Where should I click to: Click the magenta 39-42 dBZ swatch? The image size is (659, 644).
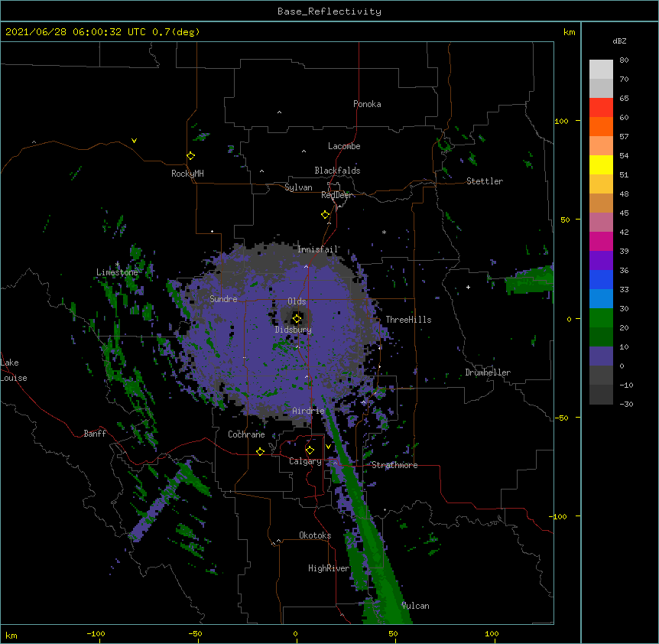point(601,241)
